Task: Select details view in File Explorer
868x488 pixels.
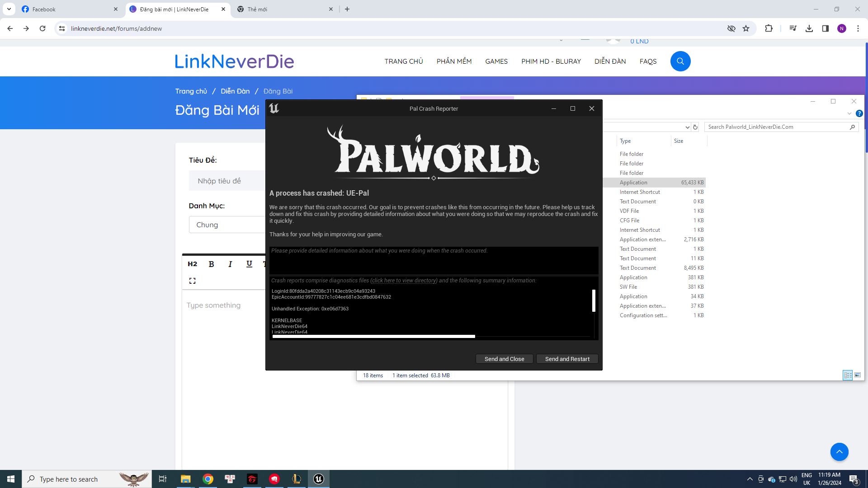Action: point(848,375)
